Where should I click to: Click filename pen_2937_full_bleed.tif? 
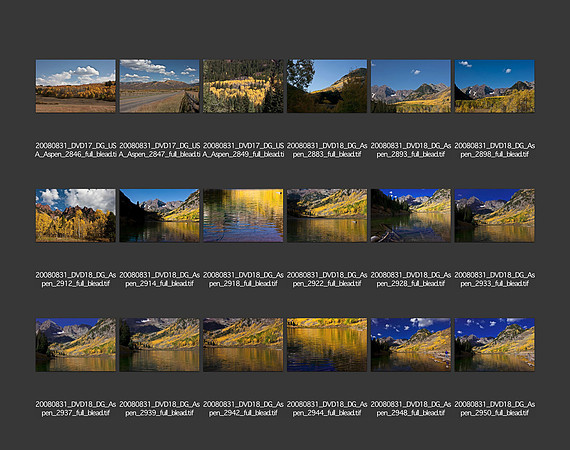pos(76,408)
